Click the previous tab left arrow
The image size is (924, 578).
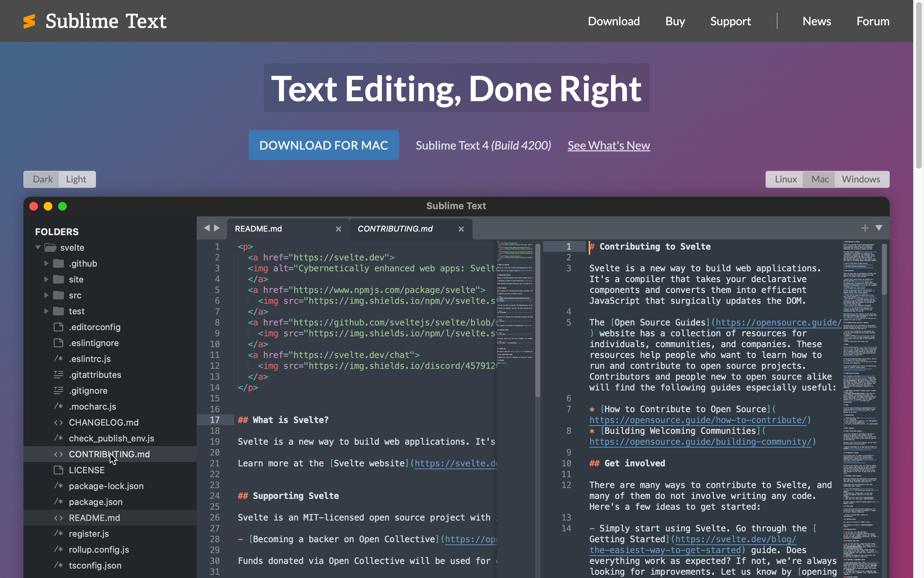206,228
